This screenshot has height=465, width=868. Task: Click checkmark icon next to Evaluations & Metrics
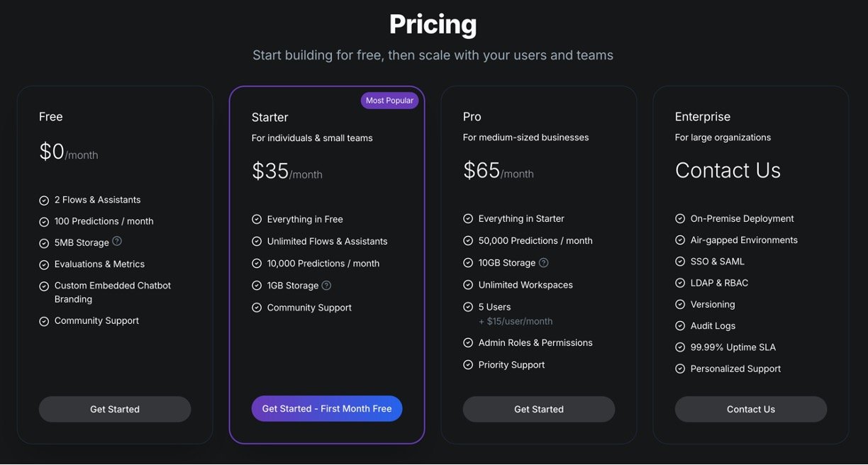pyautogui.click(x=44, y=264)
